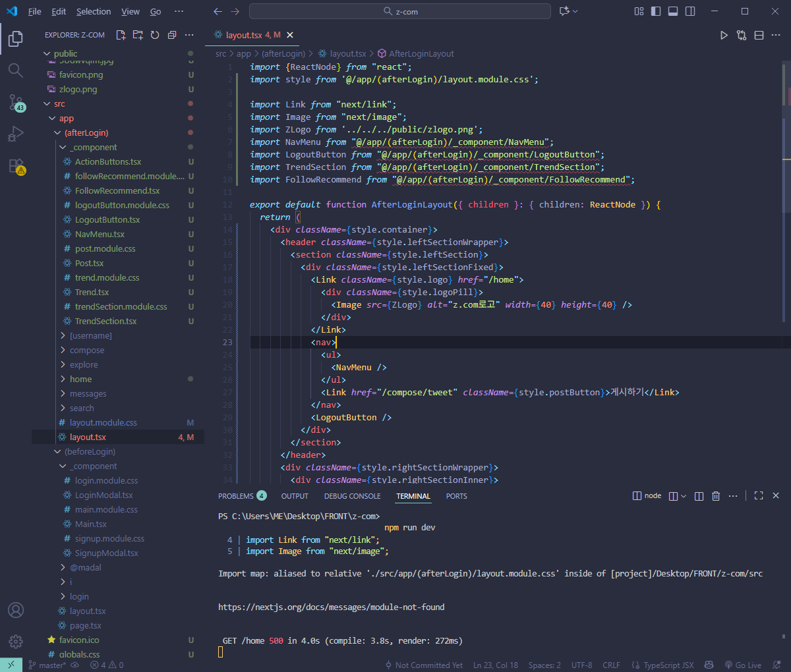Switch to the PORTS panel tab
Image resolution: width=791 pixels, height=672 pixels.
(x=456, y=496)
